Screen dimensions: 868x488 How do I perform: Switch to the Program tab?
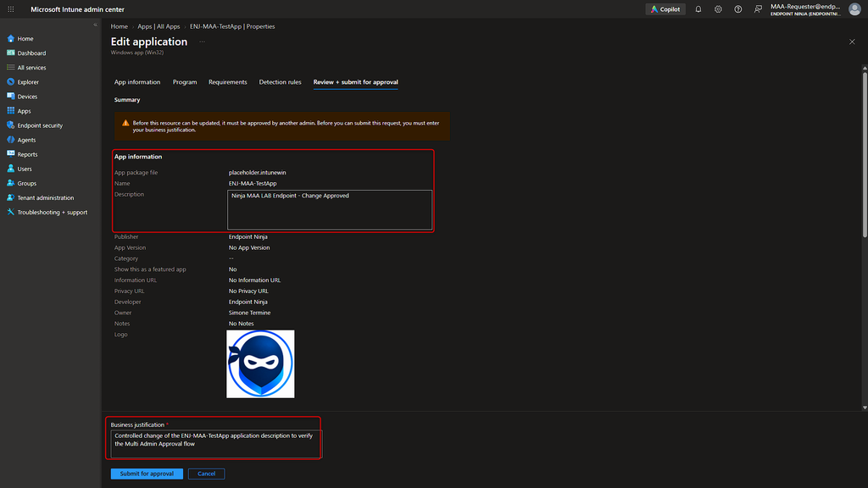coord(185,82)
